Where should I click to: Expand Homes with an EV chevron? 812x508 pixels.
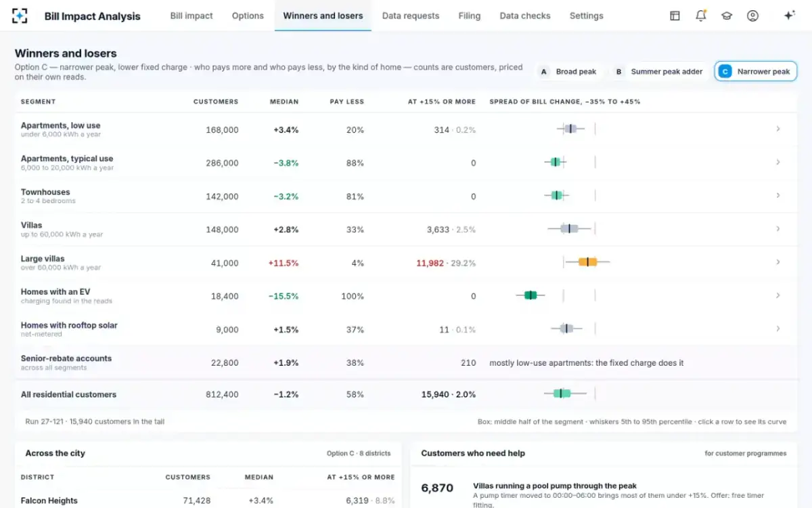coord(778,295)
